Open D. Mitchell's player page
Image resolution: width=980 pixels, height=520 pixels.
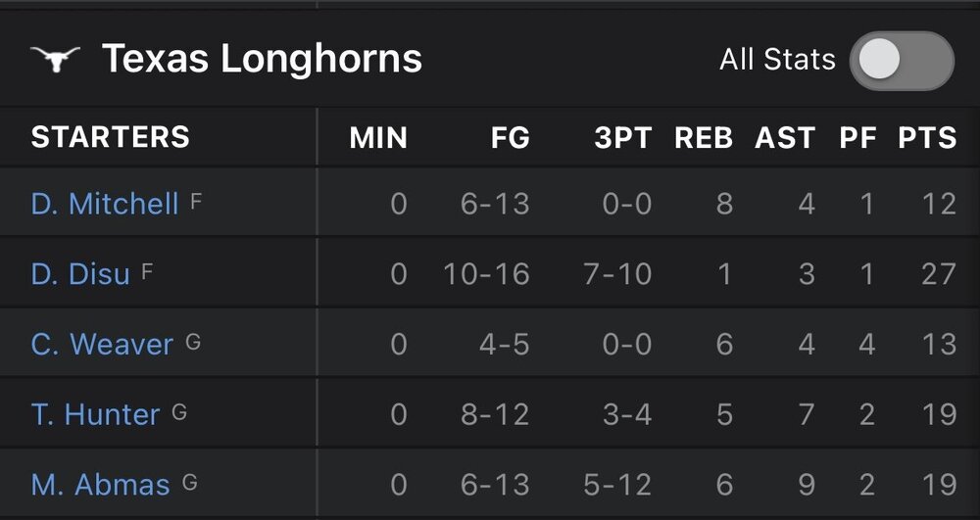105,204
